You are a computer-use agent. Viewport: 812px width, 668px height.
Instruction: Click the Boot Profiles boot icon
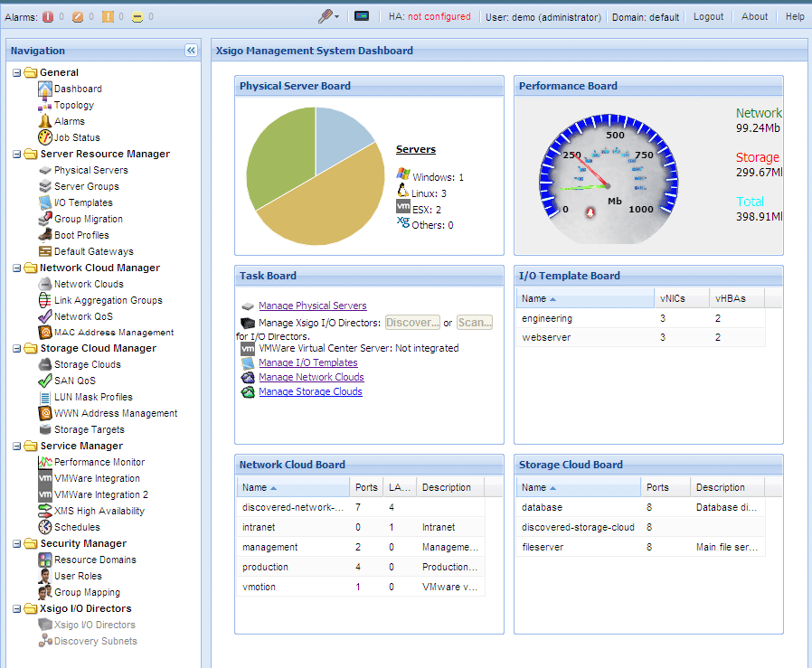(x=45, y=235)
